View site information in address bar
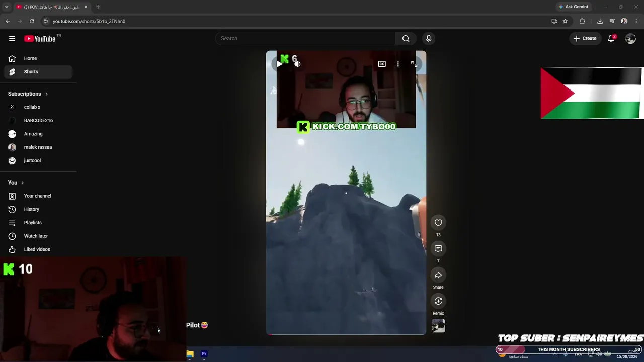The height and width of the screenshot is (362, 644). [46, 21]
